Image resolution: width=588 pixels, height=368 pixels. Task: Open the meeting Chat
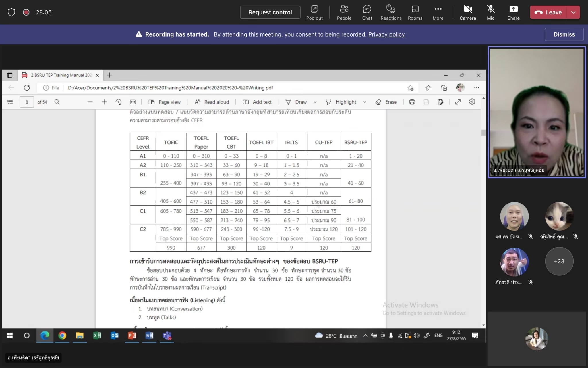click(367, 12)
